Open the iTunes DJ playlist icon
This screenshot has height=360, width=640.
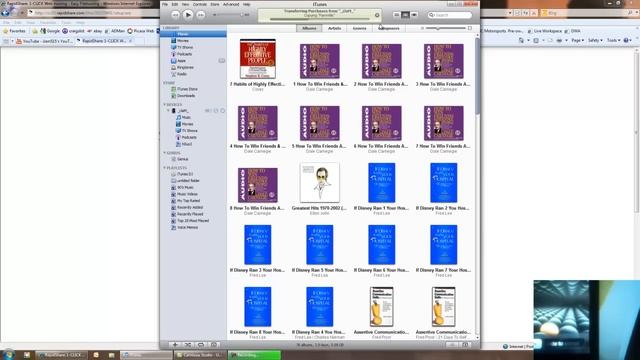[x=173, y=174]
